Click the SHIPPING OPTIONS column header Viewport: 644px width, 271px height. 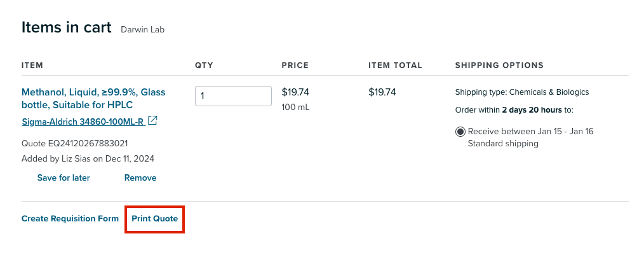[499, 66]
